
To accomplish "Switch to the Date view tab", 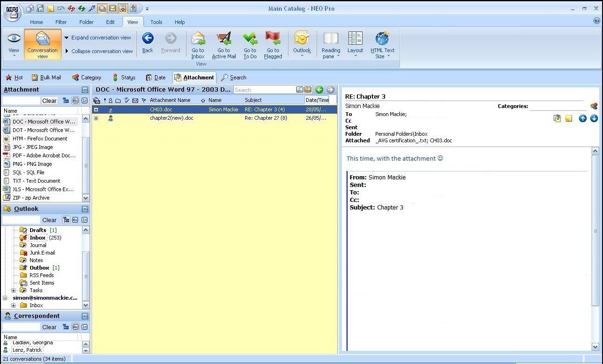I will pyautogui.click(x=155, y=77).
